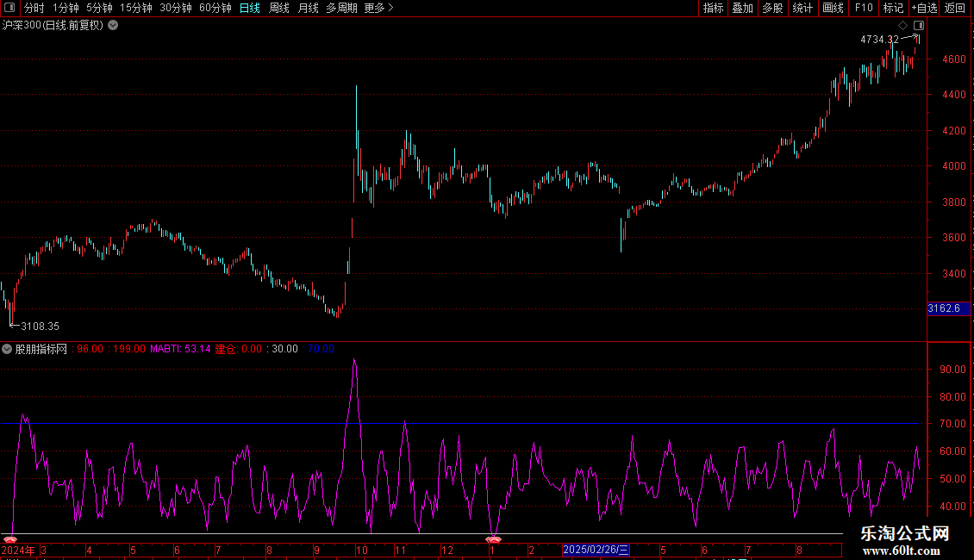Add stock via +自选 button
974x560 pixels.
point(924,8)
